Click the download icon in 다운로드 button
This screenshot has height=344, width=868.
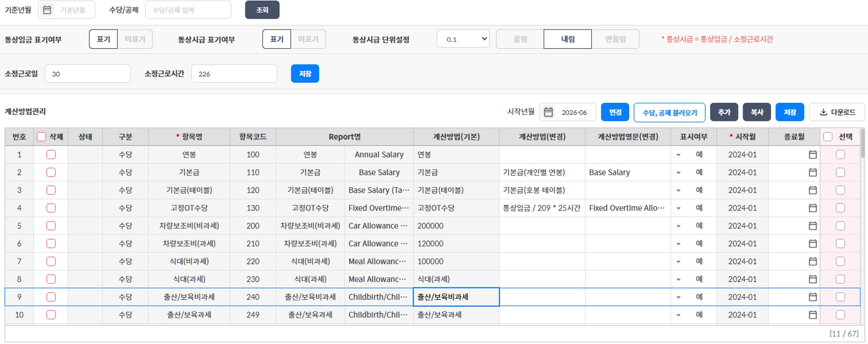point(824,112)
